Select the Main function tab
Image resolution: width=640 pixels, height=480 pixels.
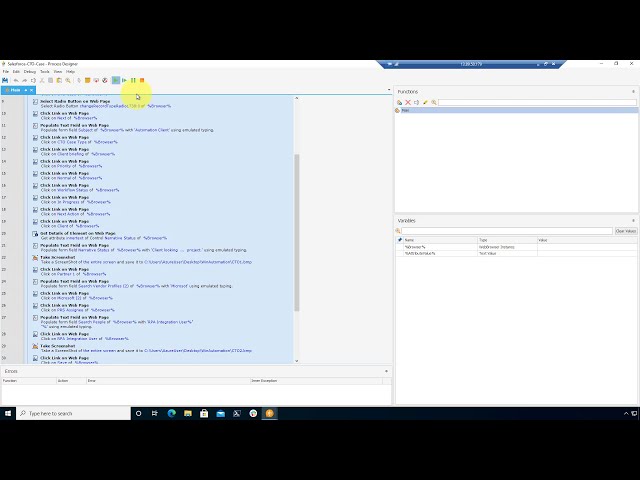coord(15,90)
